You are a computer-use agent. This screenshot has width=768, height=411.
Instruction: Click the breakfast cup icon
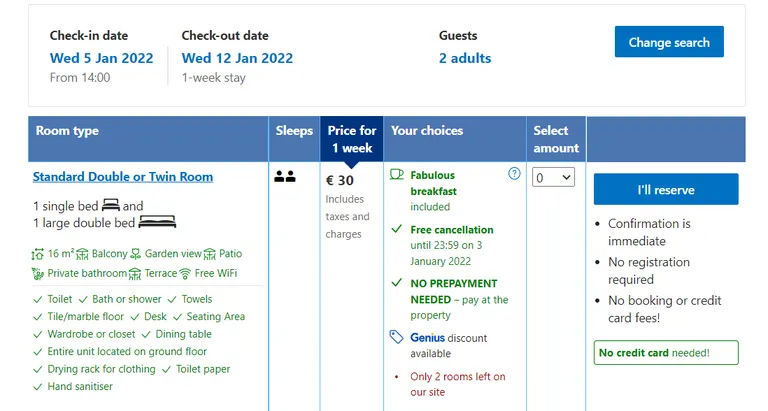click(397, 174)
